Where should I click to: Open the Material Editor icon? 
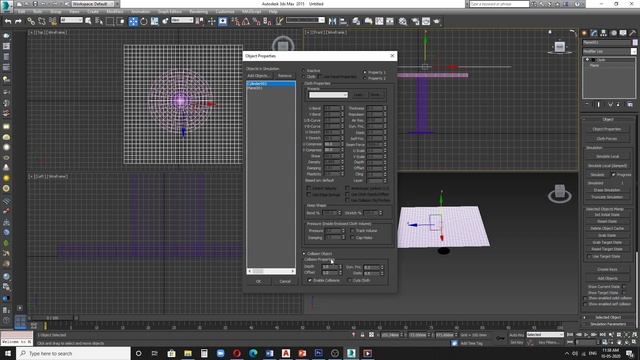[x=403, y=21]
